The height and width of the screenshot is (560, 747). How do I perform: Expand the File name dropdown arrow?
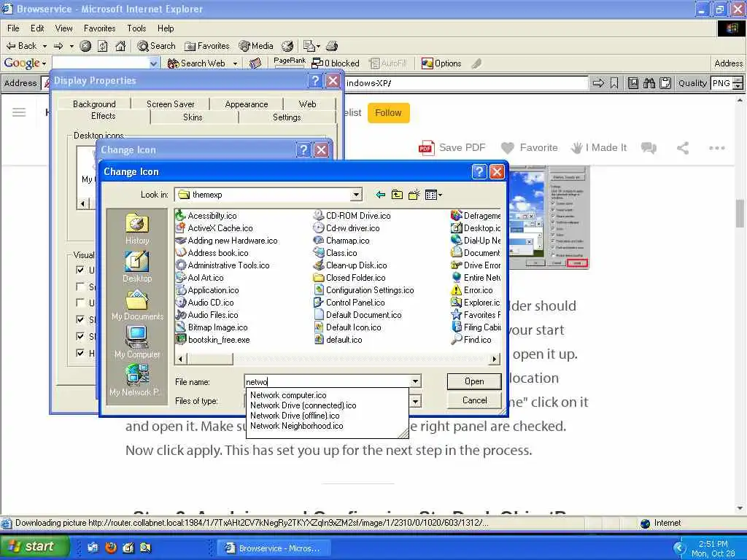[x=415, y=381]
